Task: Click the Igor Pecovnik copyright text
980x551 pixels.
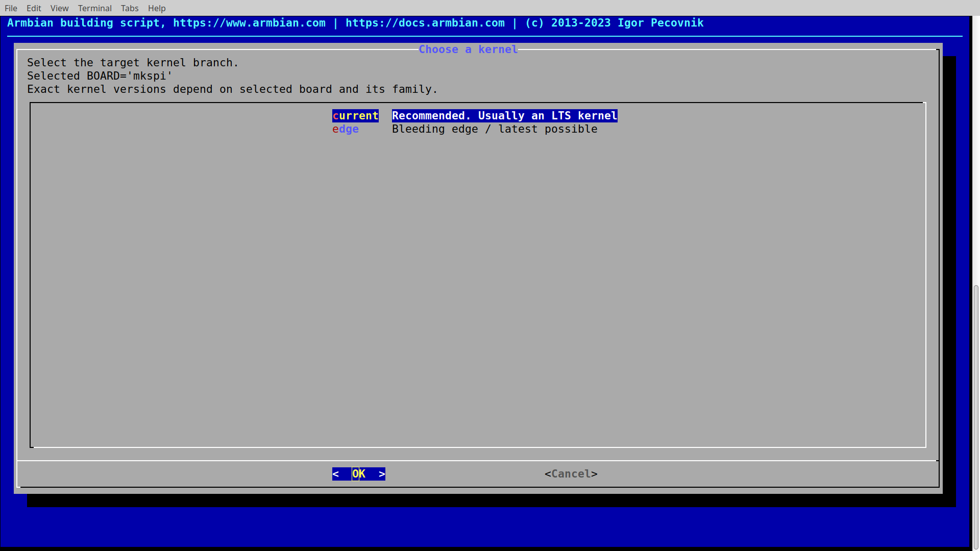Action: 660,23
